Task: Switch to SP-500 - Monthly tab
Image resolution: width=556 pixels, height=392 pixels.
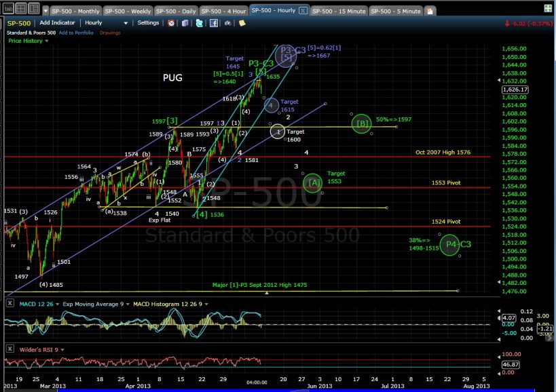Action: pos(75,11)
